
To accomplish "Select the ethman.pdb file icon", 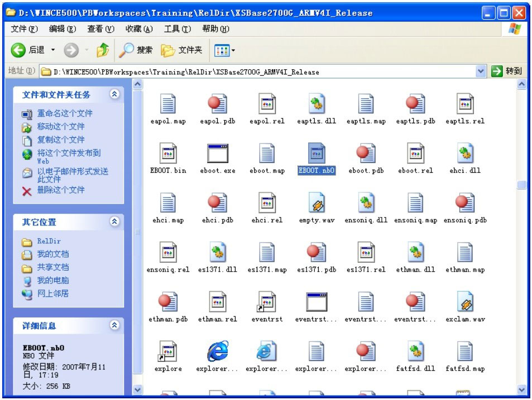I will (x=168, y=302).
